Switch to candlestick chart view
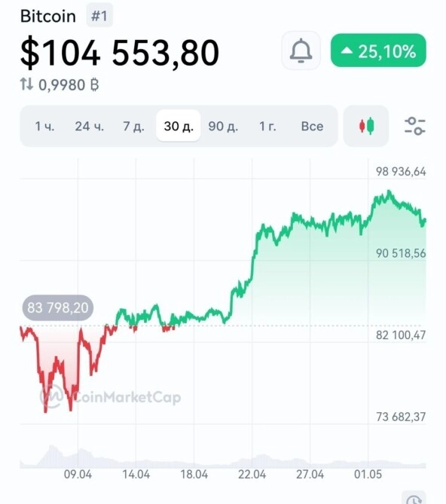The height and width of the screenshot is (504, 446). coord(366,126)
